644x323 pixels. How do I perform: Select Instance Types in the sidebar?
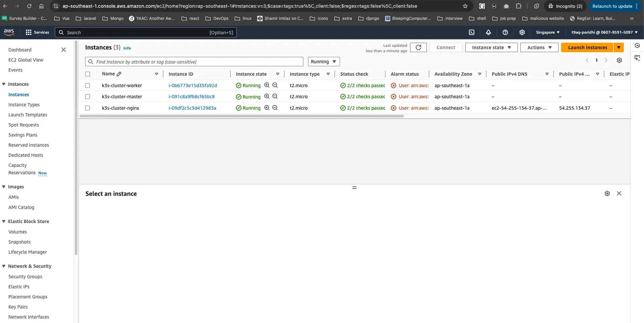24,105
